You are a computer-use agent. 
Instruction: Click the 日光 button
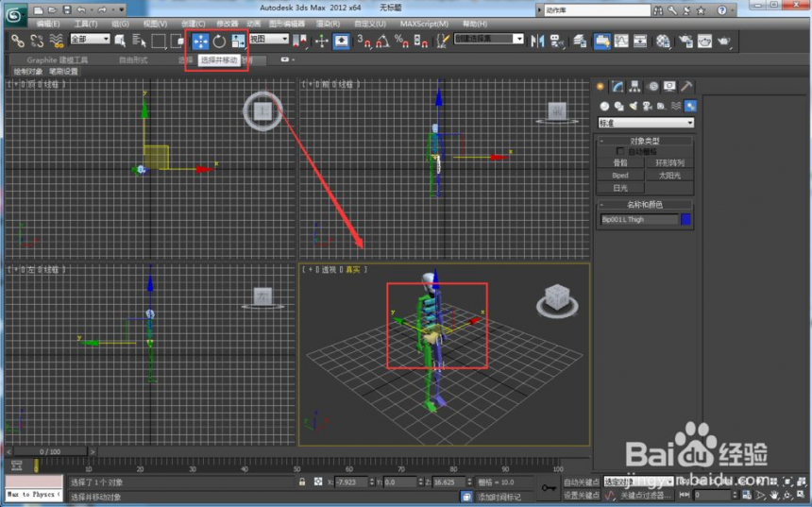(x=620, y=188)
